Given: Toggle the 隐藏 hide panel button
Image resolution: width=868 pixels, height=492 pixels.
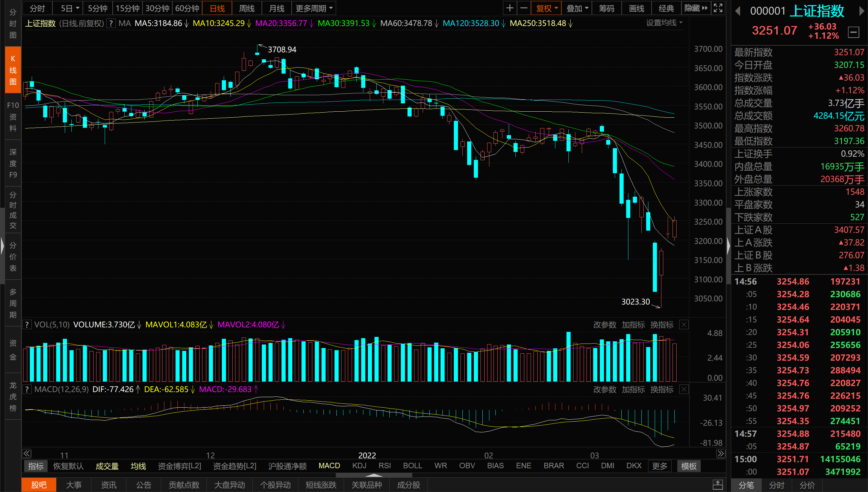Looking at the screenshot, I should coord(696,8).
